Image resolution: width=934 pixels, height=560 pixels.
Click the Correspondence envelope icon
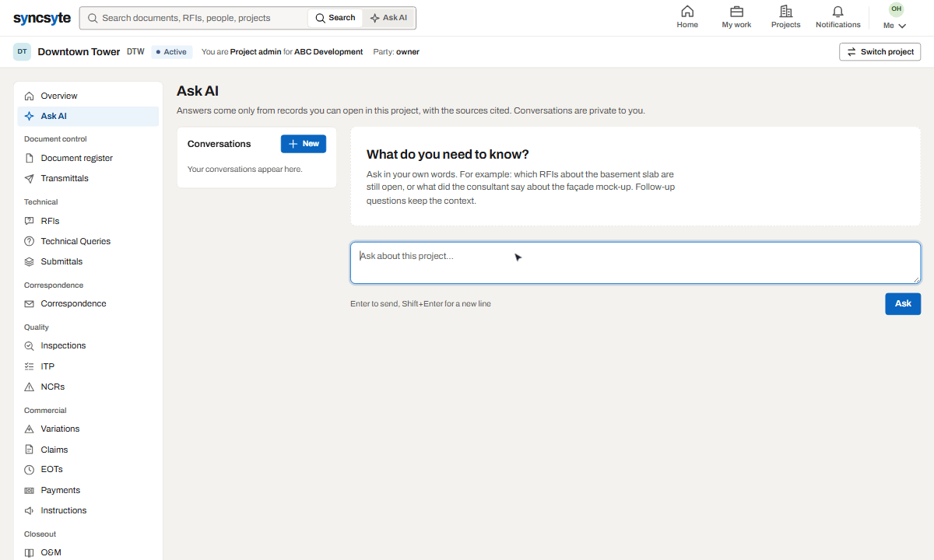(x=30, y=303)
